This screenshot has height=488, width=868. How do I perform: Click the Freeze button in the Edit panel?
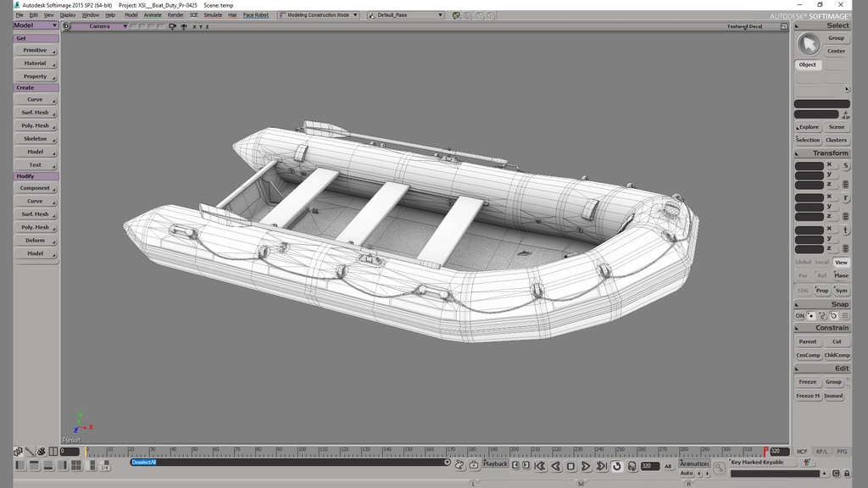[806, 381]
